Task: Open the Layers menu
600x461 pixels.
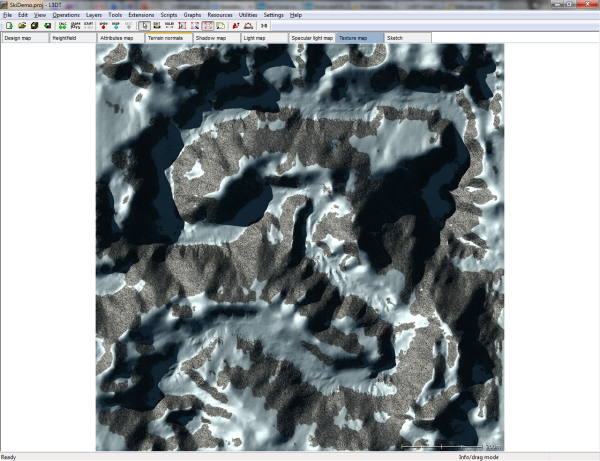Action: pyautogui.click(x=94, y=16)
